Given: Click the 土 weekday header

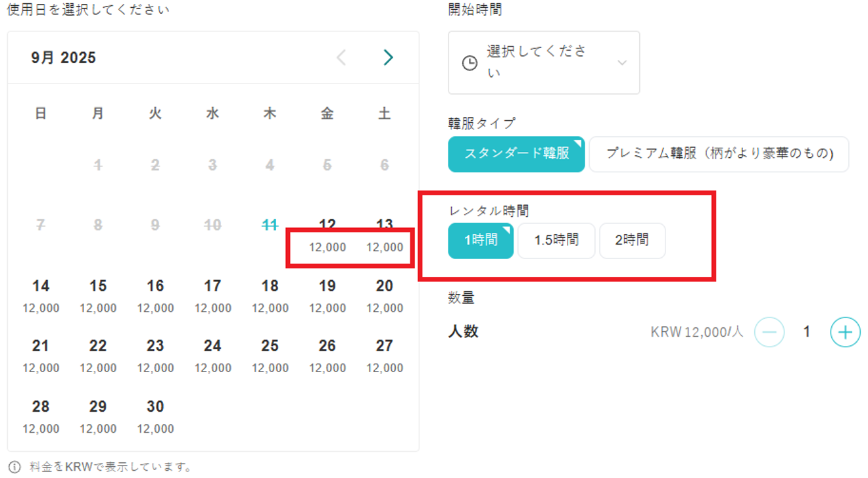Looking at the screenshot, I should point(385,114).
